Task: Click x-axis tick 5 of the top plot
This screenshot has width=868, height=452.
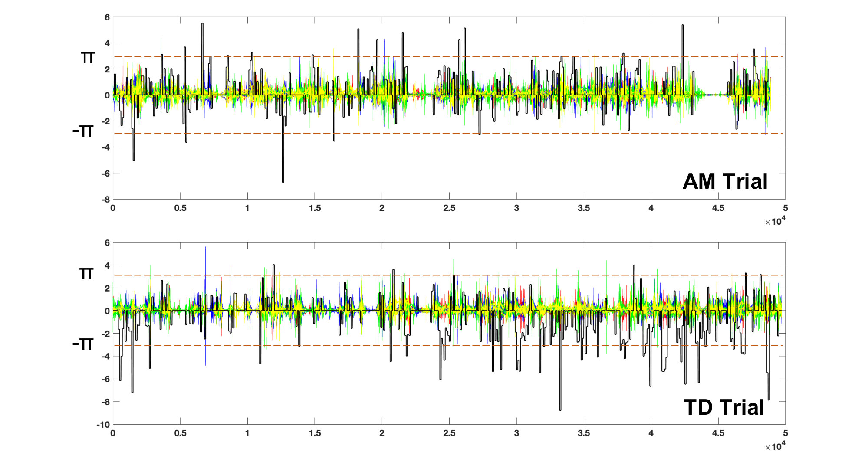Action: click(x=786, y=208)
